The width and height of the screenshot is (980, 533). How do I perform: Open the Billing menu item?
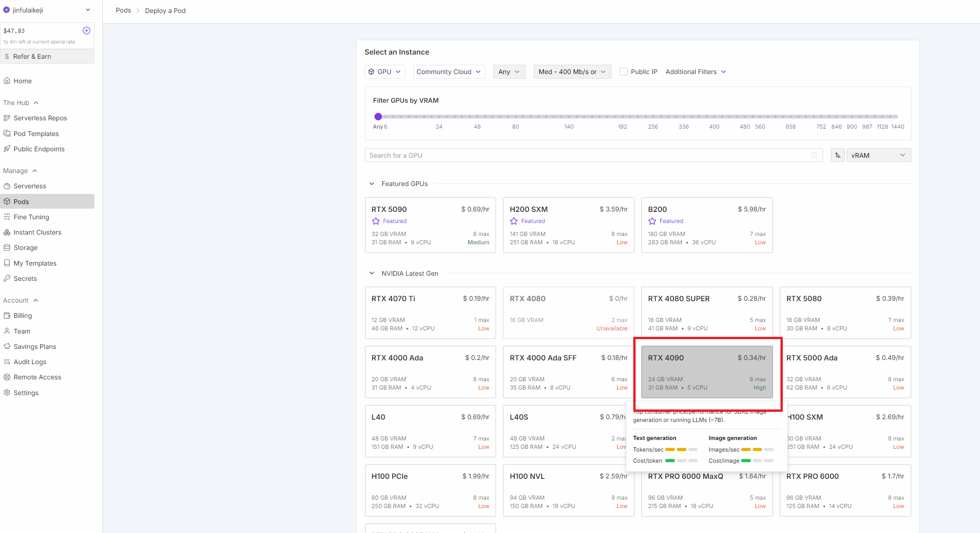(x=23, y=316)
